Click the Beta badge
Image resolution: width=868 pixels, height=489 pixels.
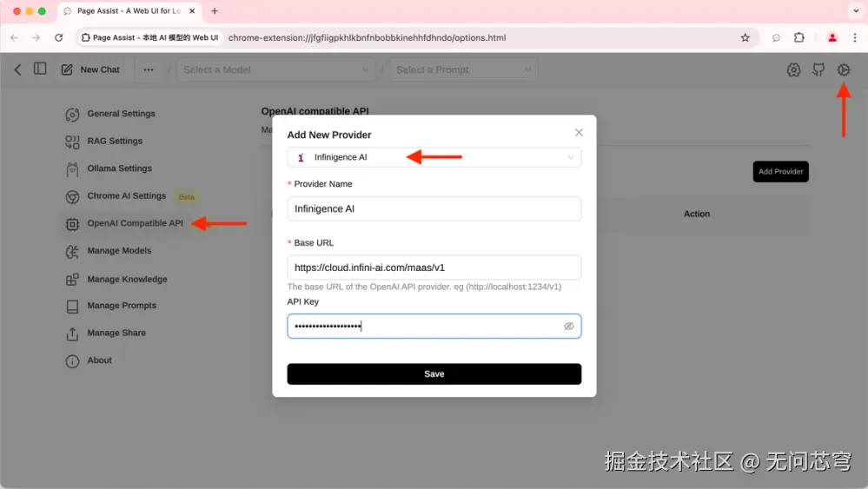click(x=187, y=197)
